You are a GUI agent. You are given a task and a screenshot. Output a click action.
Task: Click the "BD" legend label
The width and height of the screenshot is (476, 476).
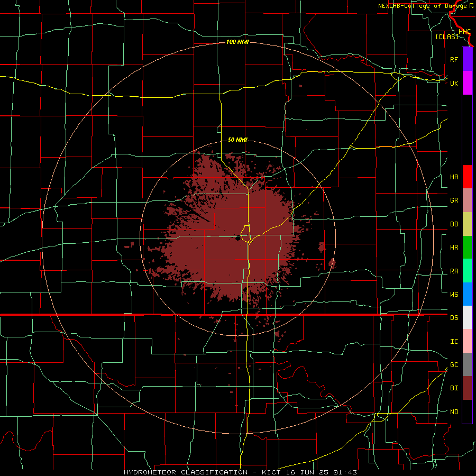[454, 224]
